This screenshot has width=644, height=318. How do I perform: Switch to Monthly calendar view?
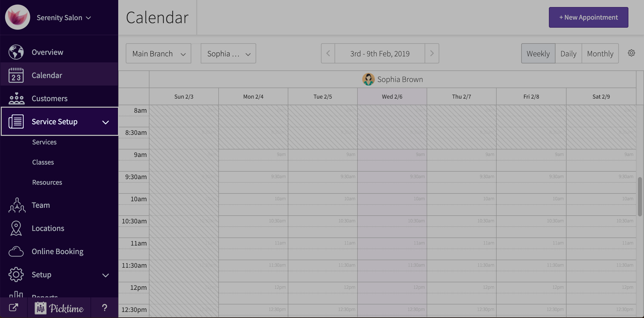pos(600,54)
